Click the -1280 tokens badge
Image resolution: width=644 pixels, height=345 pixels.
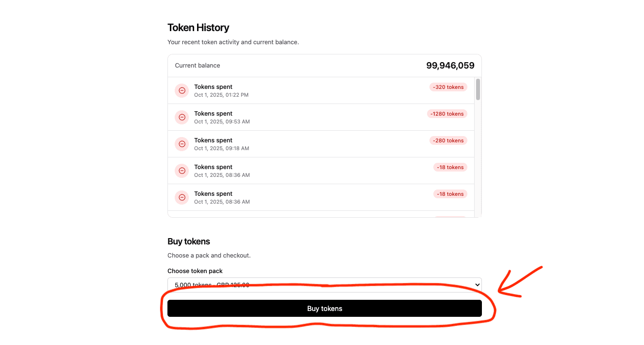pyautogui.click(x=446, y=114)
